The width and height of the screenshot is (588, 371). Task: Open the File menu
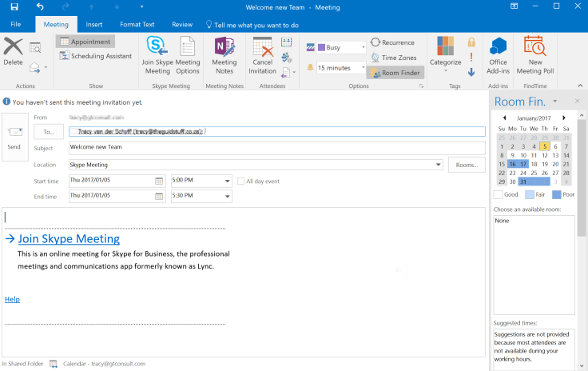point(16,25)
